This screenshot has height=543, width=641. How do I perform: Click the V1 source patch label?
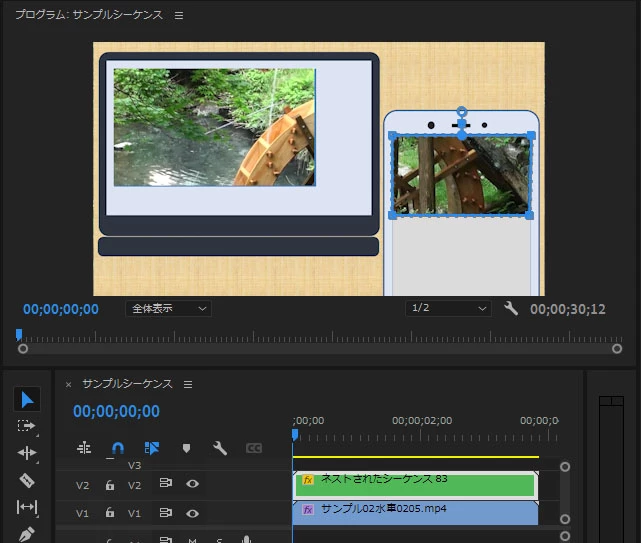click(82, 513)
